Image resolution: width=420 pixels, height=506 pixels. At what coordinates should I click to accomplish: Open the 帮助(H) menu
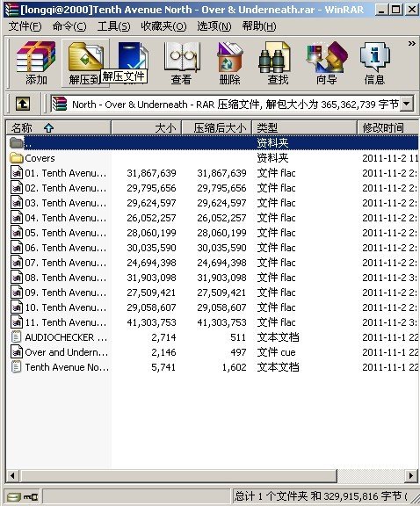click(259, 26)
